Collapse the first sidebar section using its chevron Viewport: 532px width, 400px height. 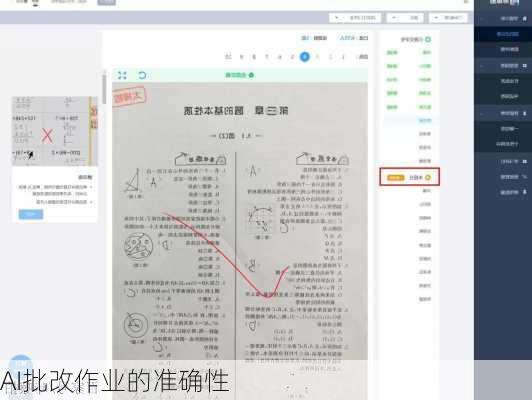click(482, 19)
